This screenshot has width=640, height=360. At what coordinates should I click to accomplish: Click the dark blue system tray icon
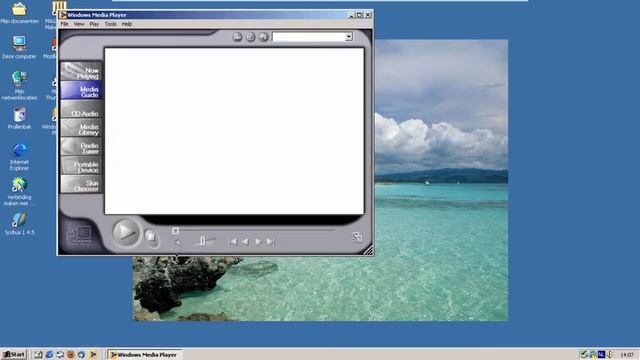coord(601,355)
